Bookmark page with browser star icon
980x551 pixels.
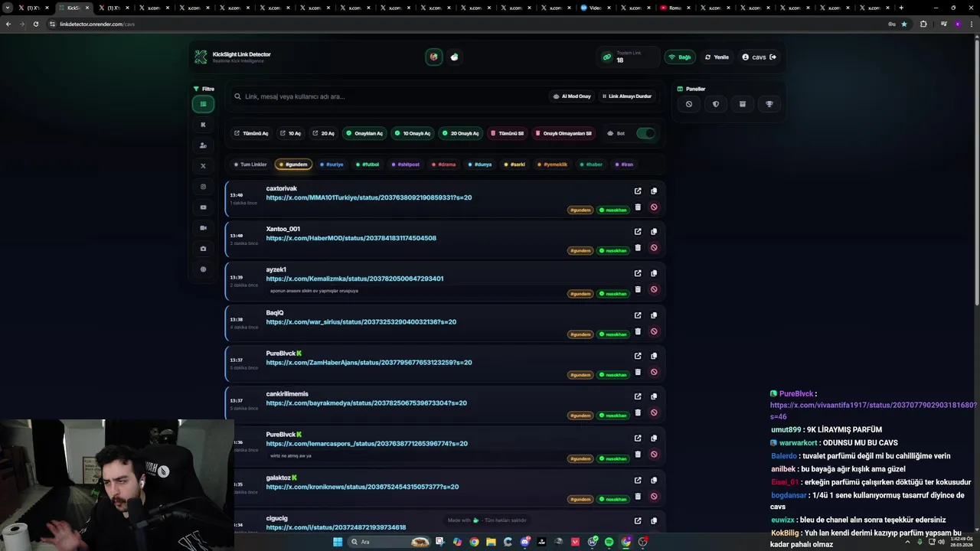904,24
